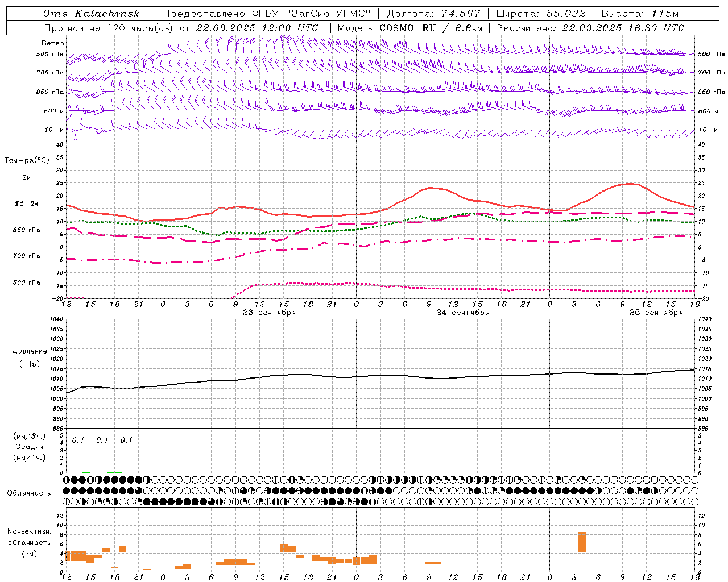Click the '(гПа)' unit under Давление
This screenshot has height=582, width=728.
30,364
